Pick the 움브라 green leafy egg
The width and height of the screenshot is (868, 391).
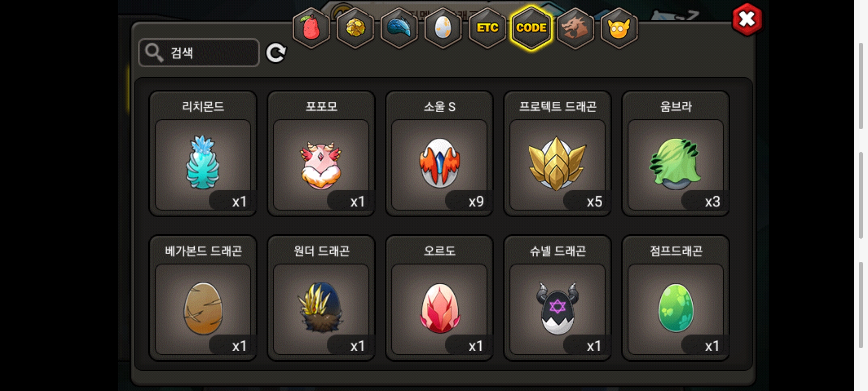click(676, 153)
